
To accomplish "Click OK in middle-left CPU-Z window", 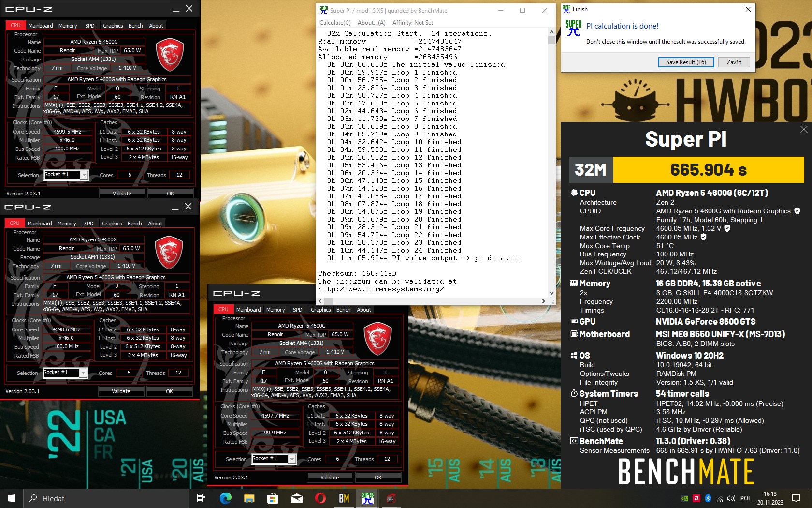I will 170,391.
